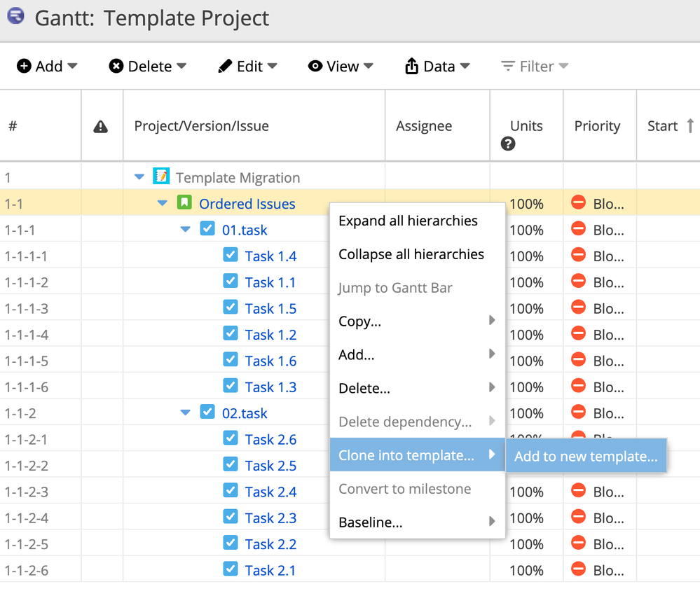Click the checkbox icon next to Task 1.4
The image size is (700, 603).
pos(231,255)
